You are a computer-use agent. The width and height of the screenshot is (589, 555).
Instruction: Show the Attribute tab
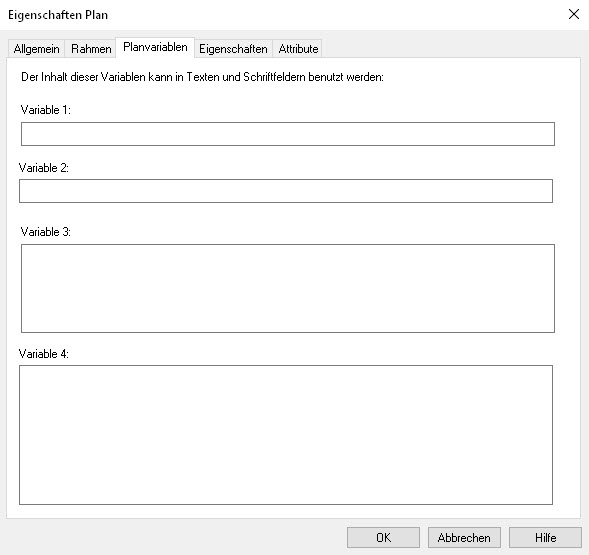click(298, 49)
